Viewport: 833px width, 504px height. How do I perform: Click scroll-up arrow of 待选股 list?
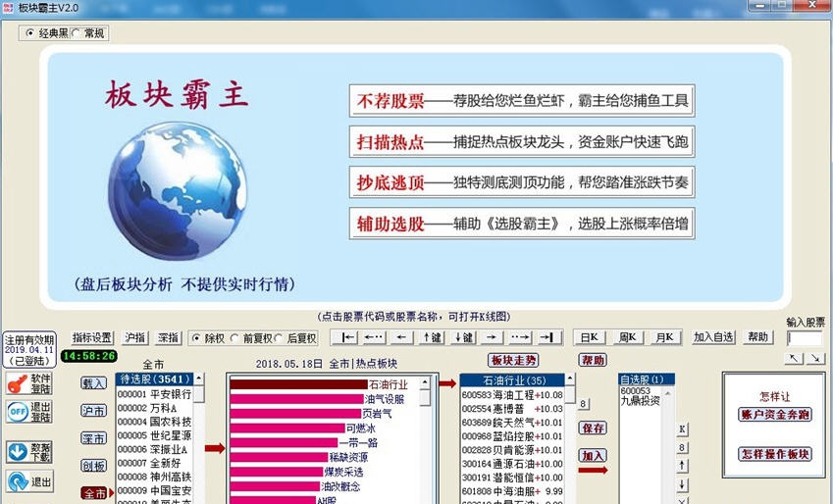(199, 378)
